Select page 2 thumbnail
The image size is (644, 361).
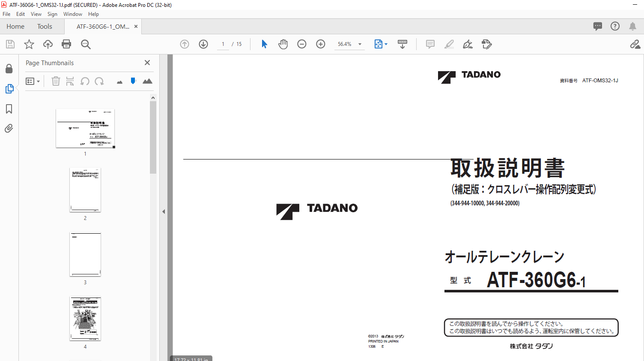click(85, 190)
